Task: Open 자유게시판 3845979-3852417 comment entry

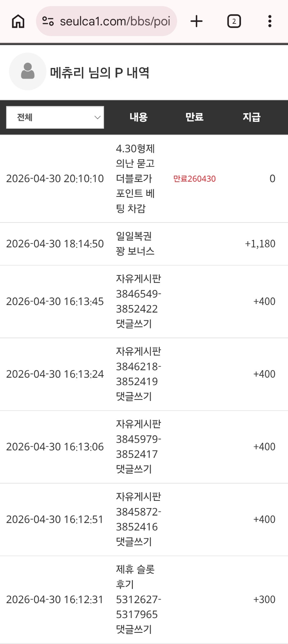Action: click(x=138, y=447)
